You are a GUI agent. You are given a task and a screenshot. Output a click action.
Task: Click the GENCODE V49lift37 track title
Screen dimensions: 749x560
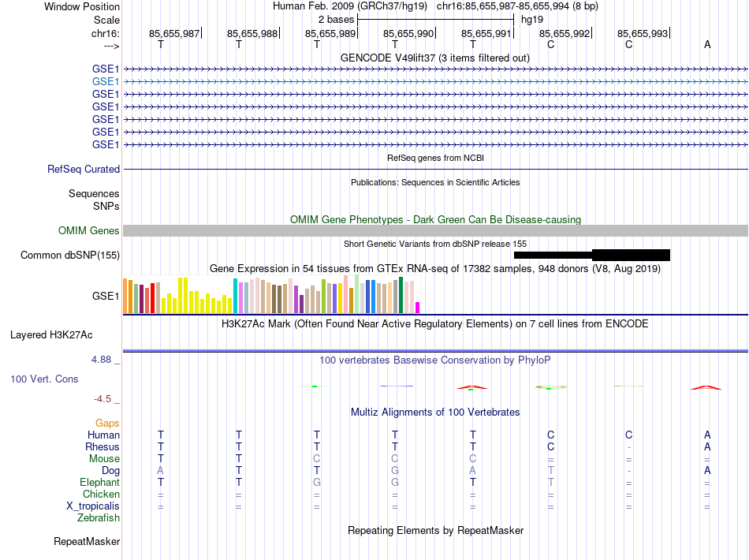435,58
